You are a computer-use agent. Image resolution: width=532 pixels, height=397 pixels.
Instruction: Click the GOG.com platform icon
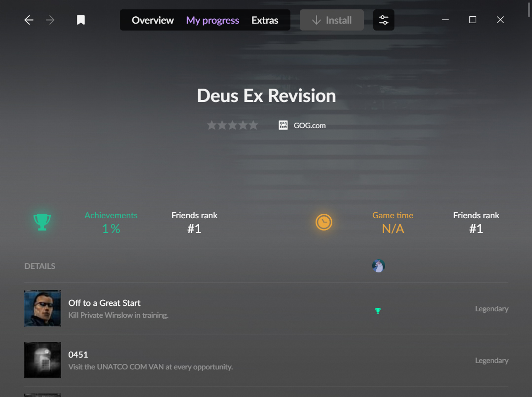coord(283,126)
